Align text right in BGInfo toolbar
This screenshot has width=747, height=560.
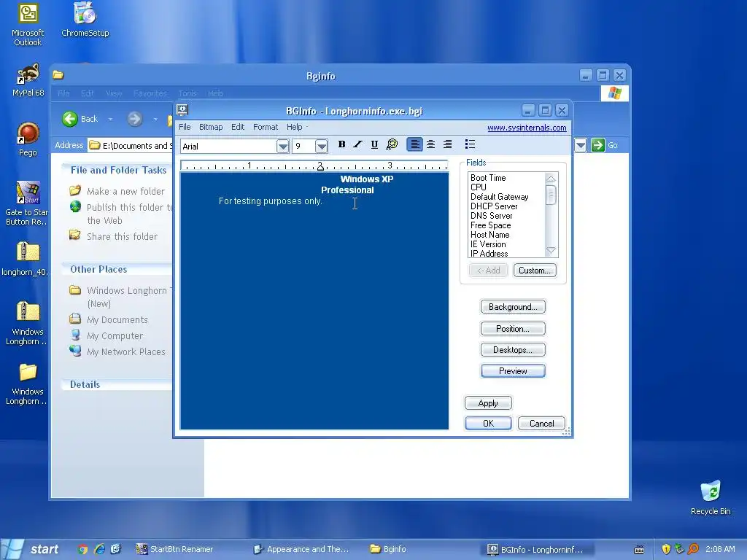[447, 144]
